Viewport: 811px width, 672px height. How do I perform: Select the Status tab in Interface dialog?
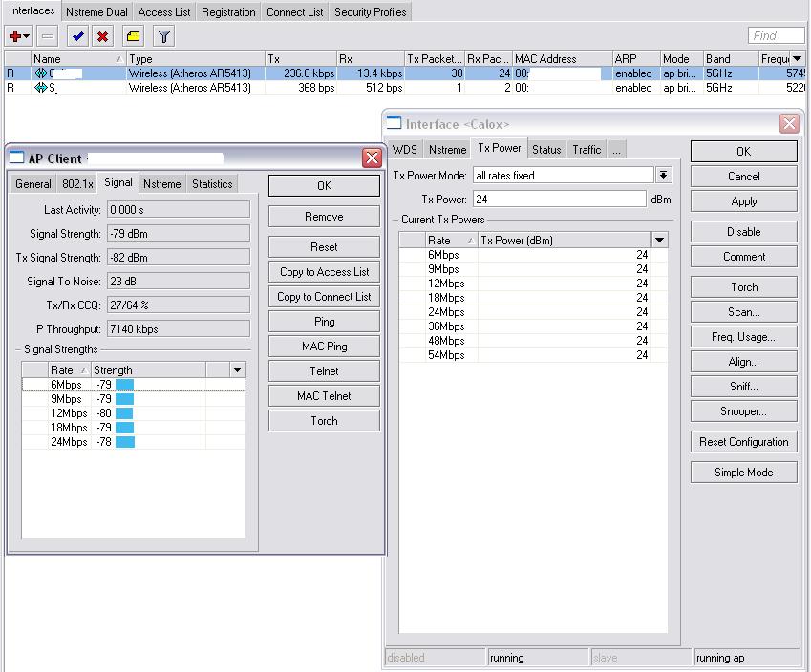[x=546, y=150]
